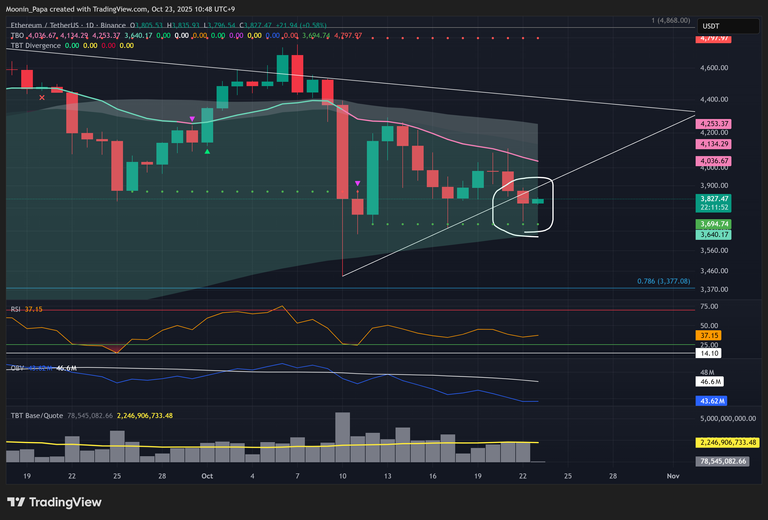Image resolution: width=768 pixels, height=520 pixels.
Task: Click the purple down-triangle signal at October 10
Action: coord(358,184)
